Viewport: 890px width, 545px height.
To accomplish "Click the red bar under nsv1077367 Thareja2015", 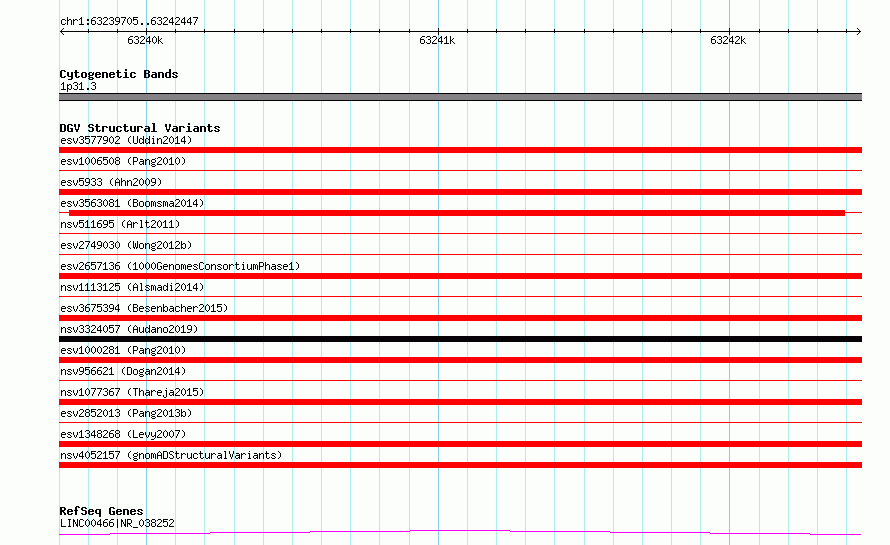I will coord(460,402).
